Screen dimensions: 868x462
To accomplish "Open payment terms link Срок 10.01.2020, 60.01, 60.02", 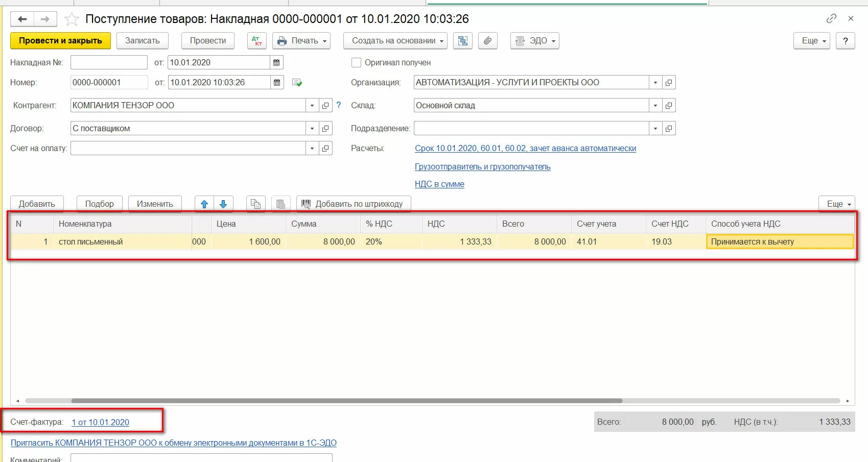I will coord(525,148).
